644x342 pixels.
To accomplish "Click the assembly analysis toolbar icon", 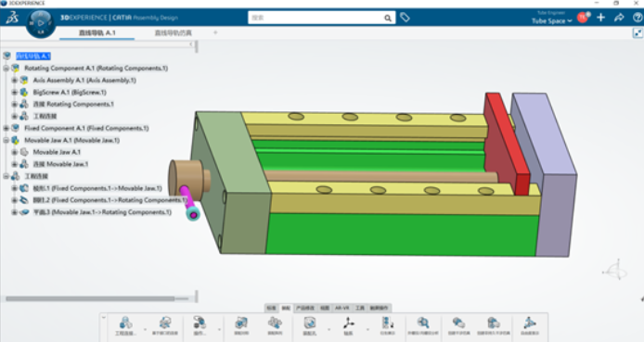I will coord(241,323).
